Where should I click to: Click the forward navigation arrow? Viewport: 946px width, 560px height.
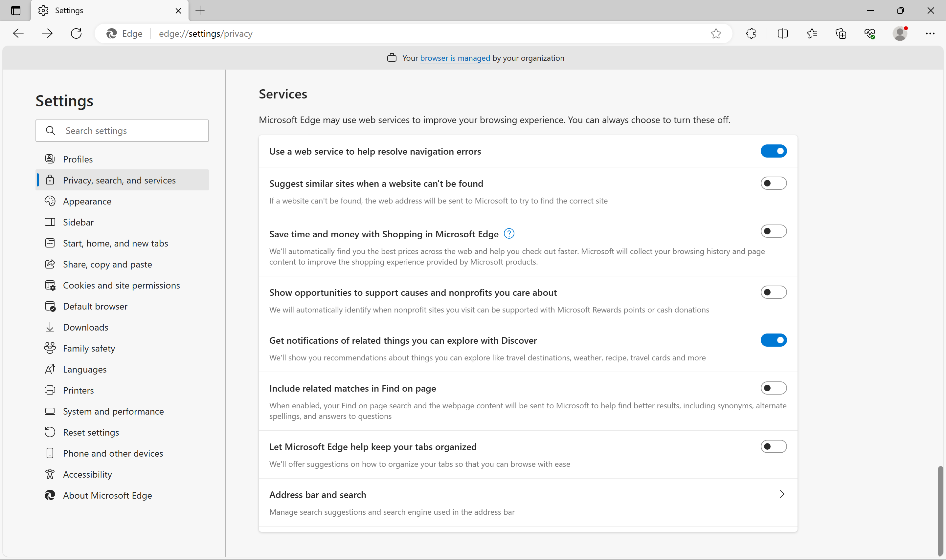click(x=47, y=33)
